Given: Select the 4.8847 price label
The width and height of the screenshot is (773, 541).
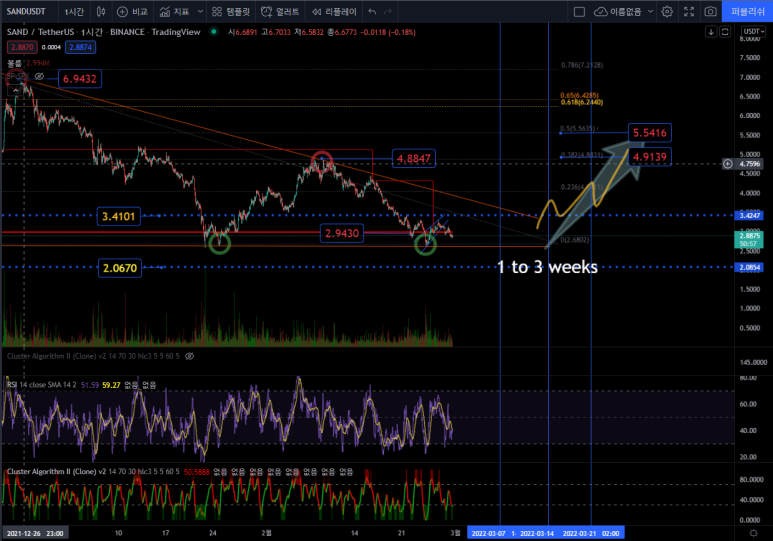Looking at the screenshot, I should (414, 158).
